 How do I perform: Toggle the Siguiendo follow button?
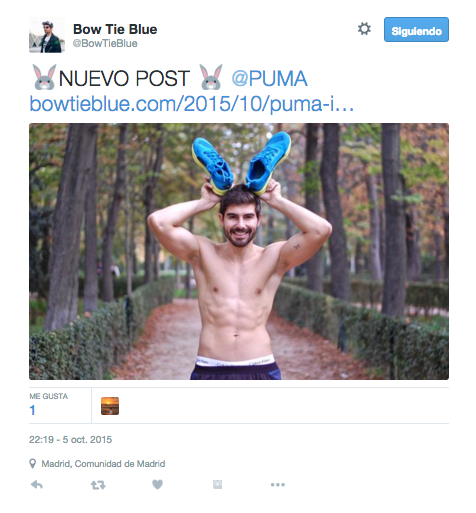tap(416, 30)
